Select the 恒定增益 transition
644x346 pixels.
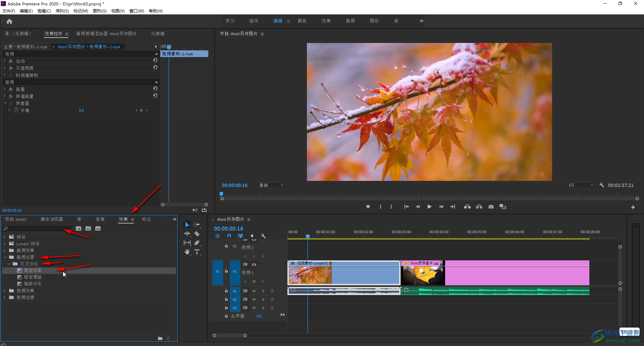(33, 277)
